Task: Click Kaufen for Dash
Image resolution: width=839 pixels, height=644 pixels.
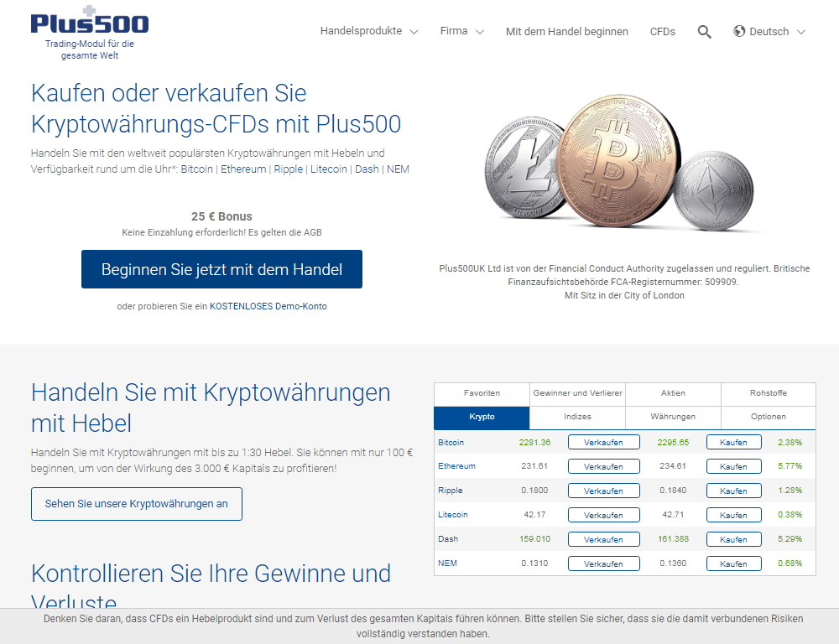Action: [733, 539]
